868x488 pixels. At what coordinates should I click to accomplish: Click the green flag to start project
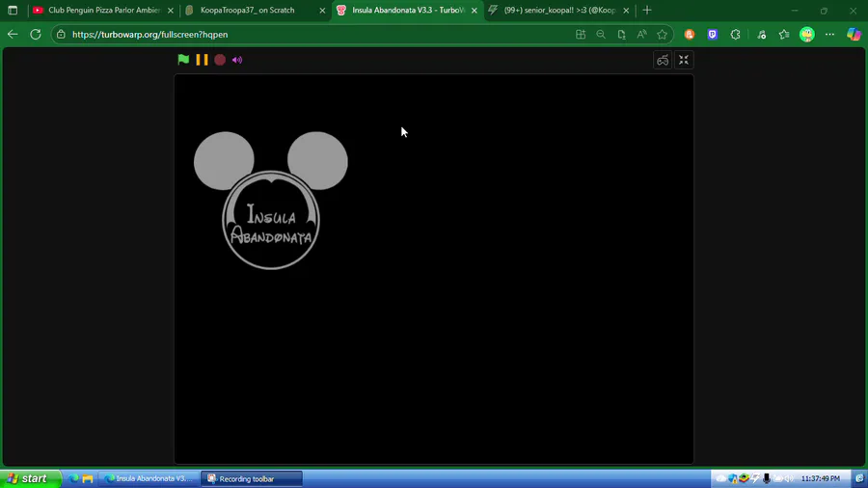point(183,60)
